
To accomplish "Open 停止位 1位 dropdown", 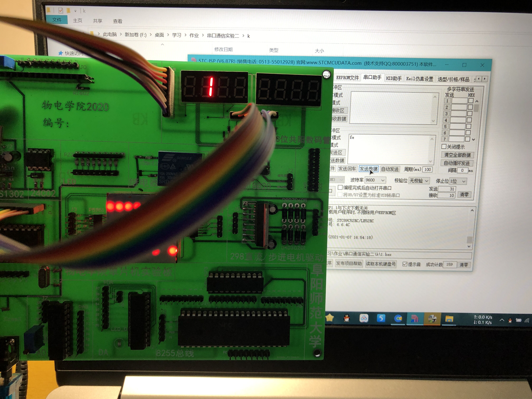I will click(458, 181).
